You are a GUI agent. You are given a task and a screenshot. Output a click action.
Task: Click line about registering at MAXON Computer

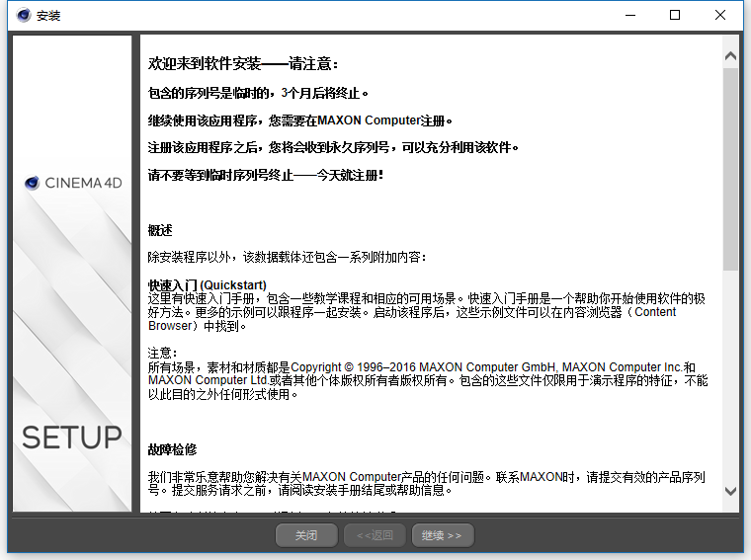299,120
